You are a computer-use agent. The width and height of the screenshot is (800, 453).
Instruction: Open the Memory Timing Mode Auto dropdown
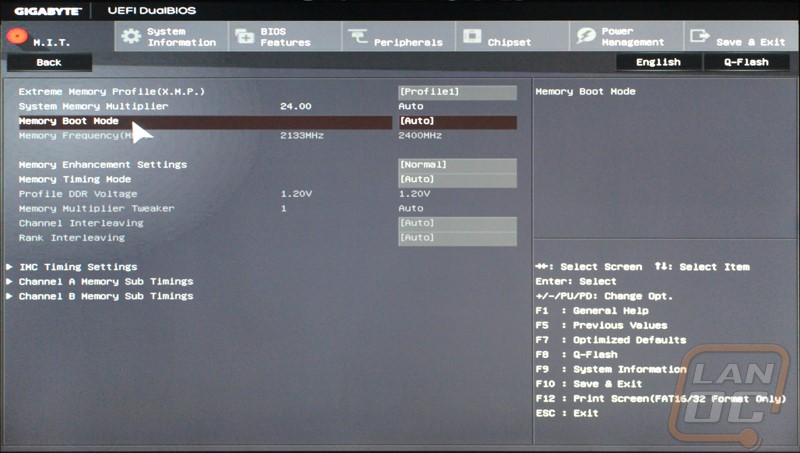[457, 180]
